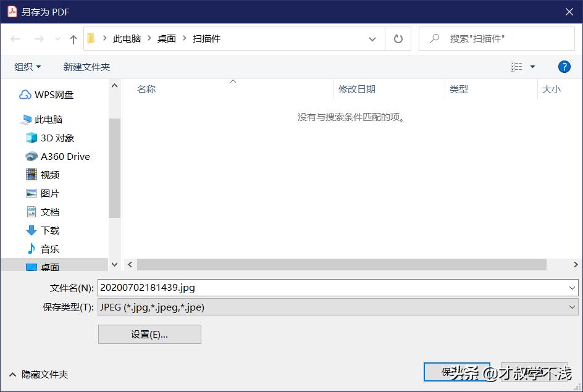
Task: Select 视频 in the navigation pane
Action: pyautogui.click(x=49, y=175)
